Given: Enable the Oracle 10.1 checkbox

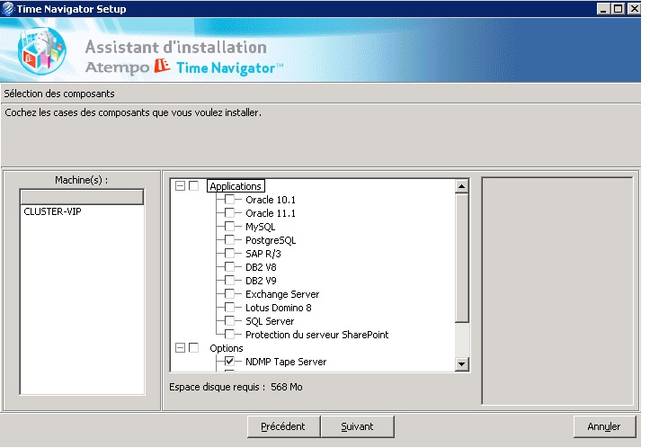Looking at the screenshot, I should (x=230, y=199).
